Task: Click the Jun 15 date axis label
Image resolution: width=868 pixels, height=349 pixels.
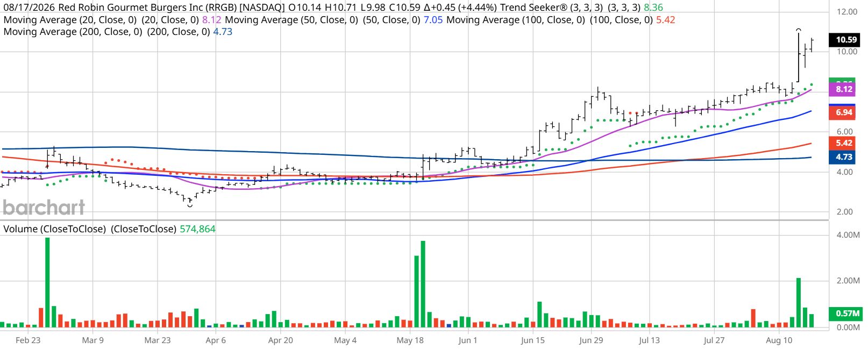Action: (532, 340)
